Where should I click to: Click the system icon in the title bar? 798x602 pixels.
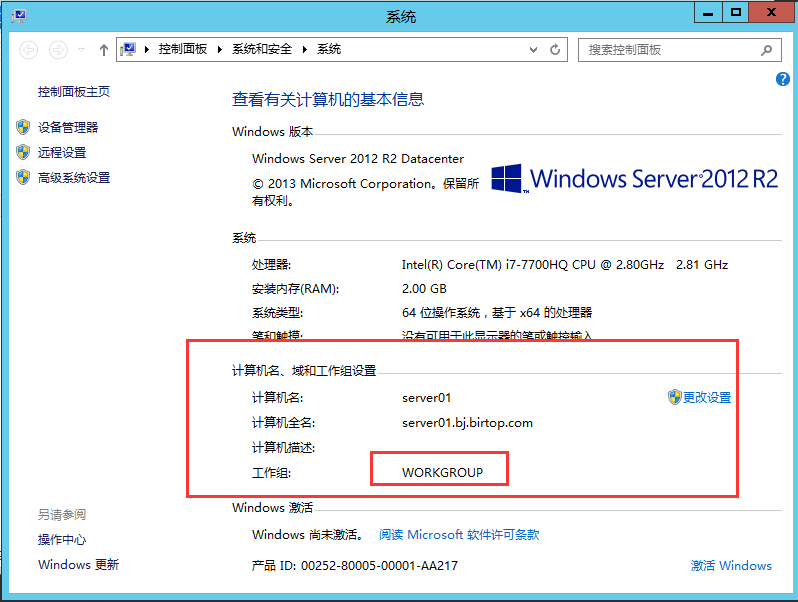click(x=19, y=16)
